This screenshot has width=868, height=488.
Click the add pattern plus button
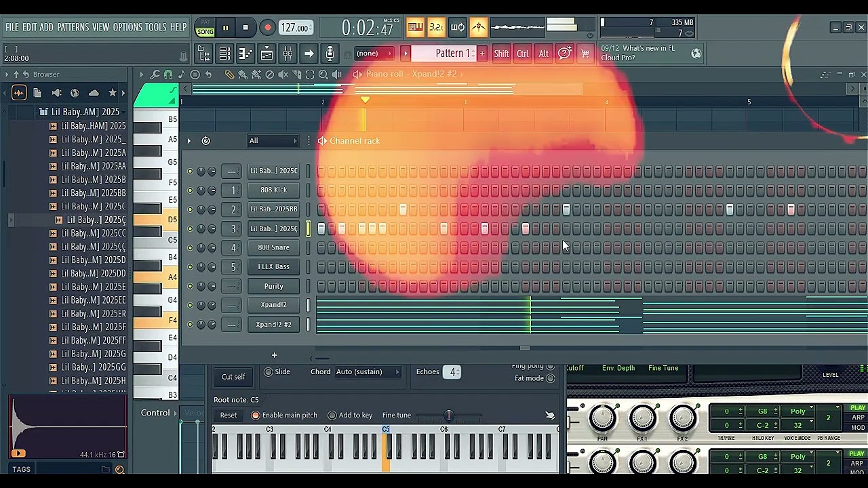point(482,54)
